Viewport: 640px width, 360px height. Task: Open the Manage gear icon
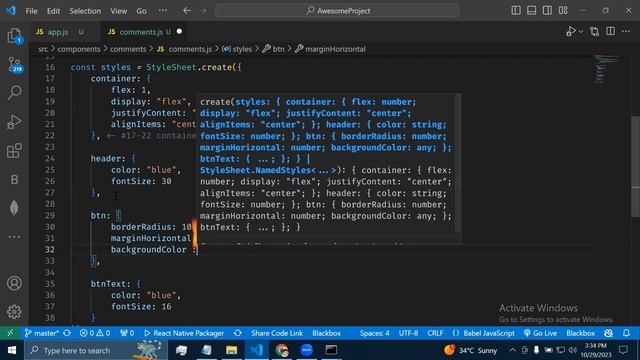tap(14, 311)
